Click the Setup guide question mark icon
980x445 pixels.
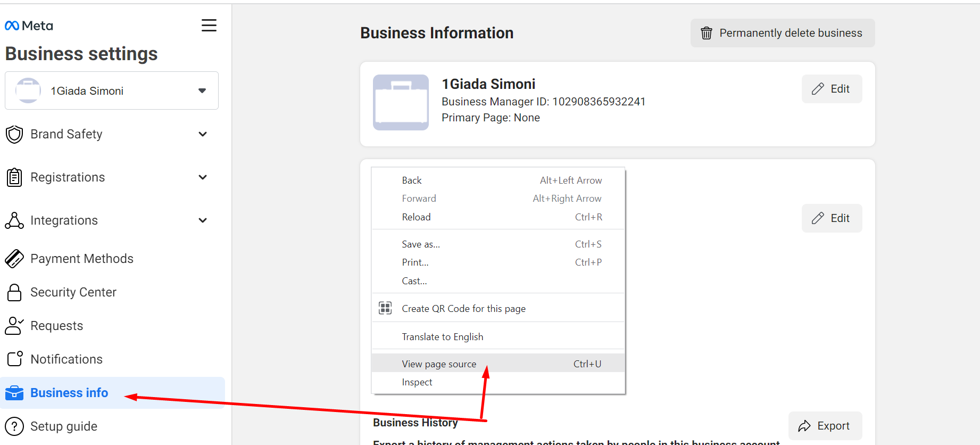14,426
